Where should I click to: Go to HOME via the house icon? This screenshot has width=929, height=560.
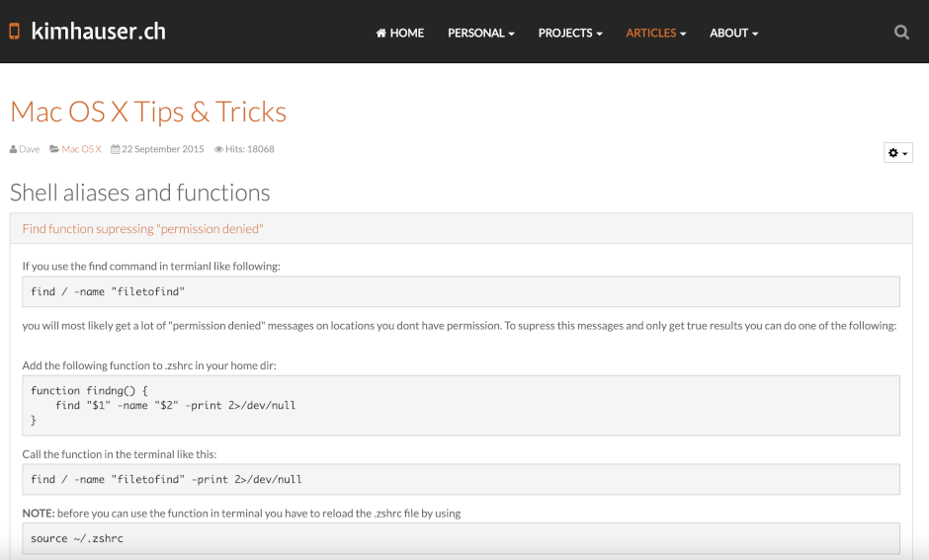381,33
